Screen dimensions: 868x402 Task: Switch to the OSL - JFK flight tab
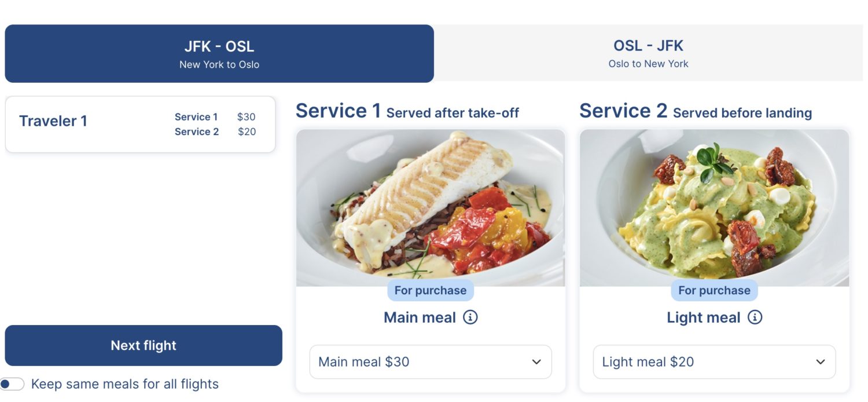pyautogui.click(x=648, y=53)
